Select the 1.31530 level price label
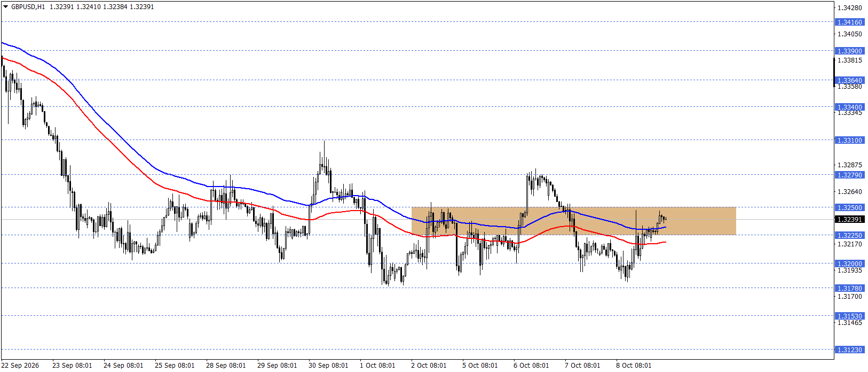 pyautogui.click(x=849, y=316)
